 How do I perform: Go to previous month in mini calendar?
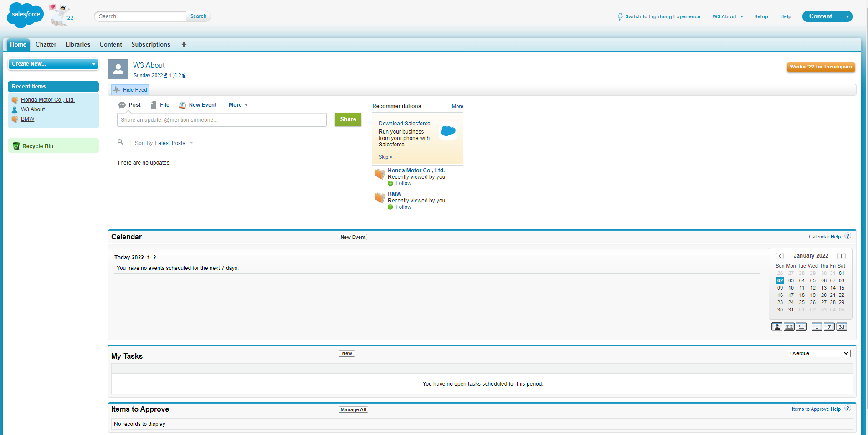click(780, 256)
